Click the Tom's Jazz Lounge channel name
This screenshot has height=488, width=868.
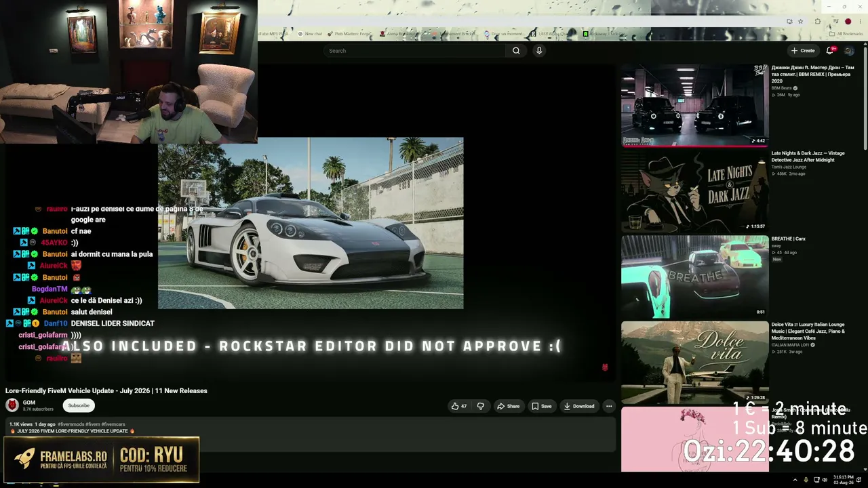click(x=789, y=167)
